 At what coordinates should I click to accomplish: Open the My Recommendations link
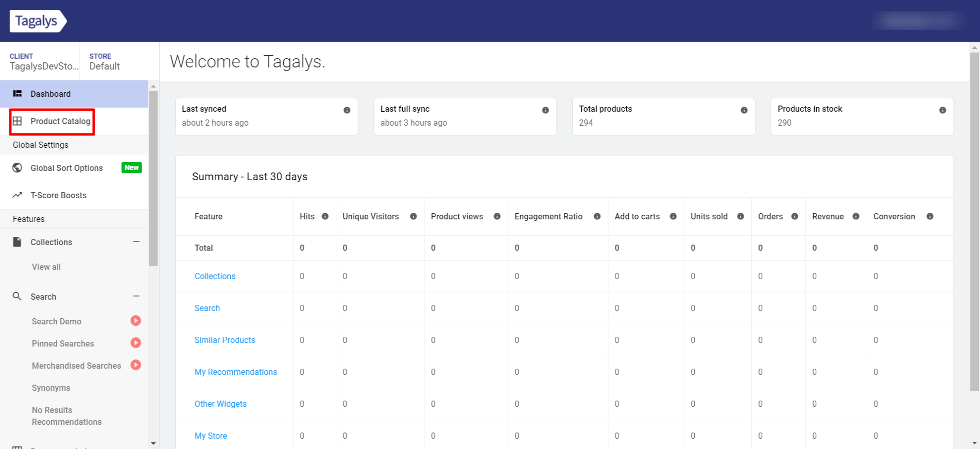[x=235, y=372]
